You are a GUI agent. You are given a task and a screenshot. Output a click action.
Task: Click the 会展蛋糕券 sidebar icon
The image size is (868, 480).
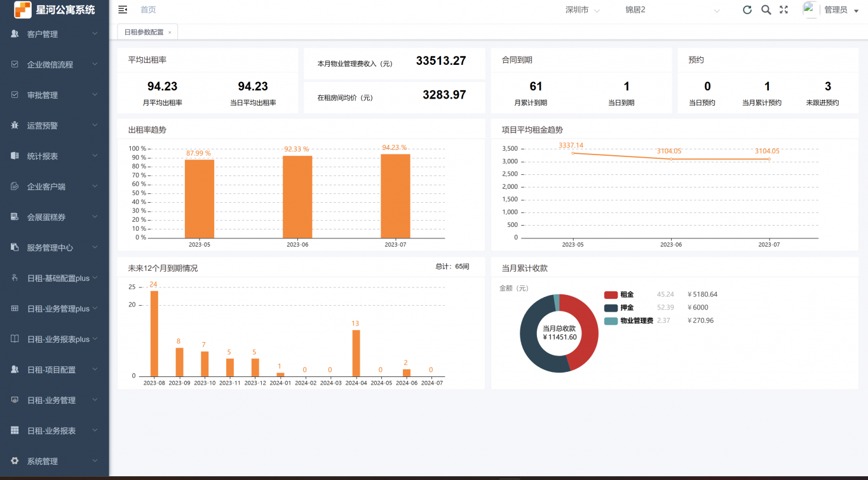pyautogui.click(x=15, y=217)
